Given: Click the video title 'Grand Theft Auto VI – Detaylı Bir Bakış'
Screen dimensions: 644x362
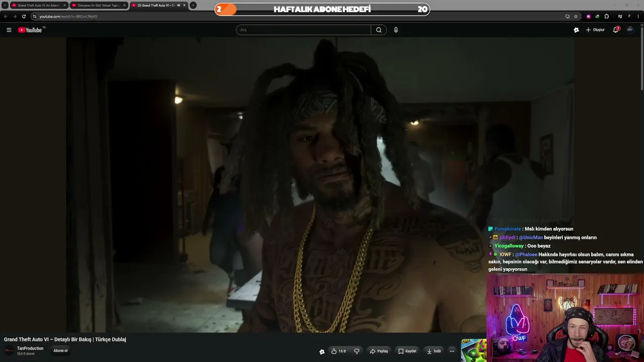Looking at the screenshot, I should pos(65,339).
